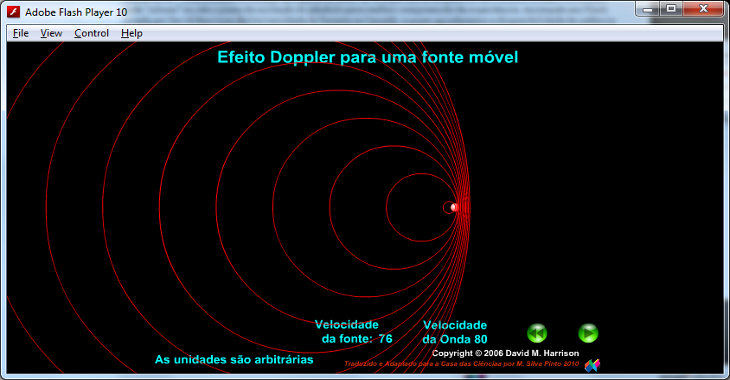Click the source velocity value 76
The height and width of the screenshot is (380, 730).
pos(385,339)
